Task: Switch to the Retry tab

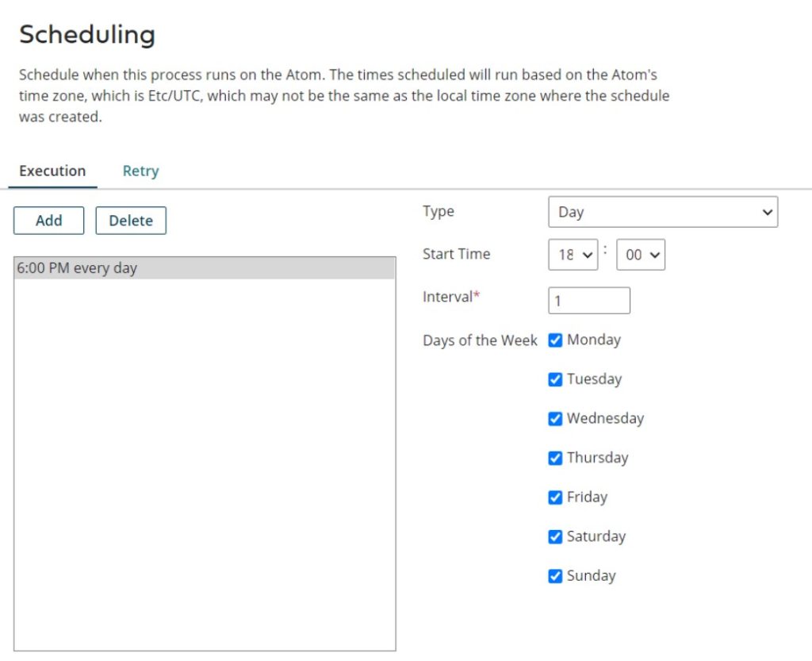Action: 140,171
